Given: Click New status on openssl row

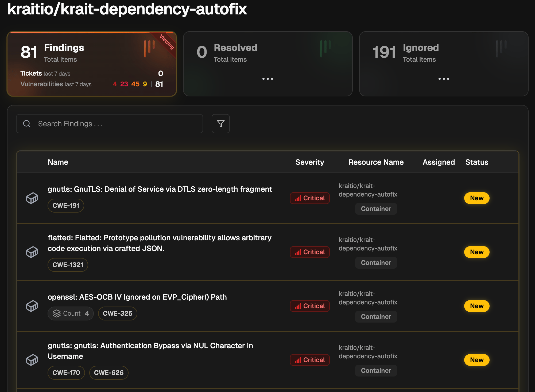Looking at the screenshot, I should coord(477,306).
